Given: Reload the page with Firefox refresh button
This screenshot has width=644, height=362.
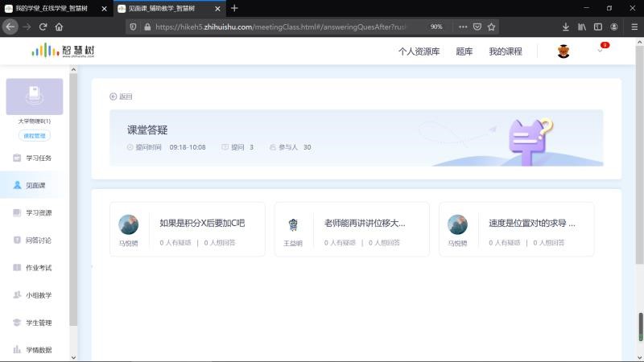Looking at the screenshot, I should click(x=43, y=27).
